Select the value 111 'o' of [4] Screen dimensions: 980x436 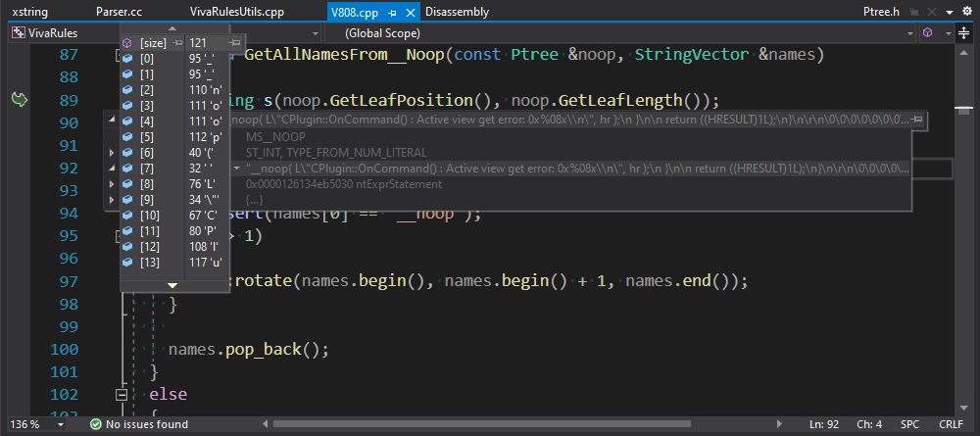206,121
